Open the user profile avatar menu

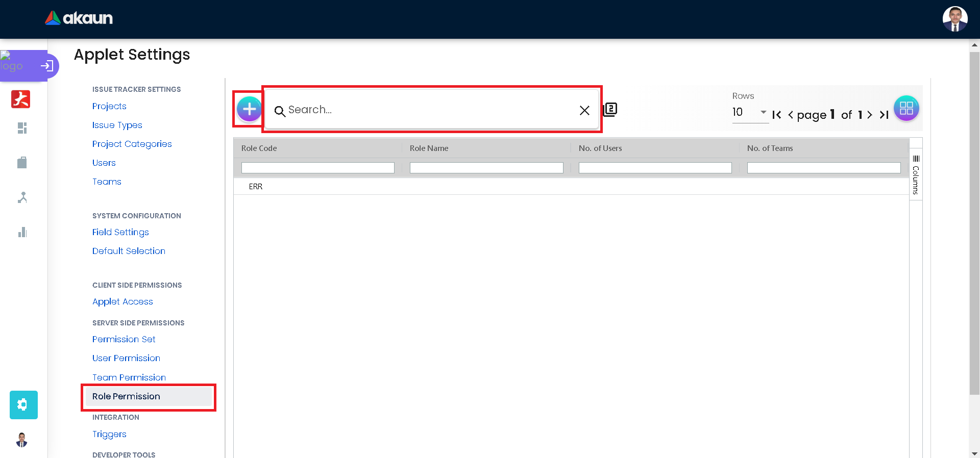[955, 19]
